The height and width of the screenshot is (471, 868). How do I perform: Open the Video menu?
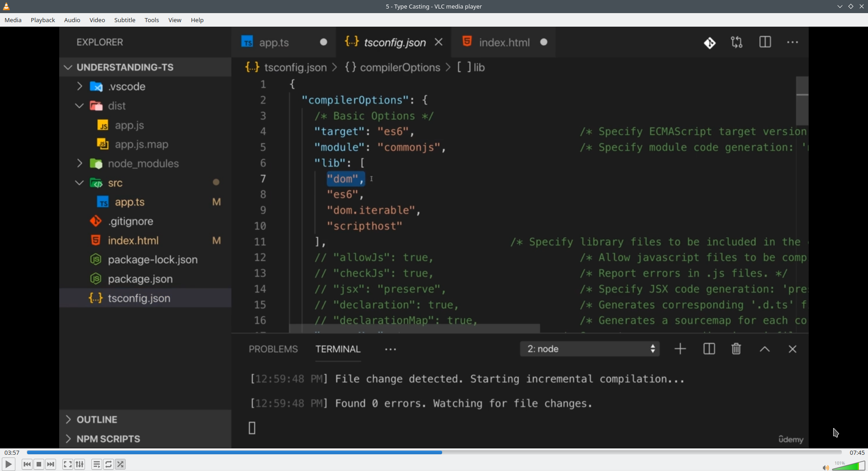click(x=97, y=20)
